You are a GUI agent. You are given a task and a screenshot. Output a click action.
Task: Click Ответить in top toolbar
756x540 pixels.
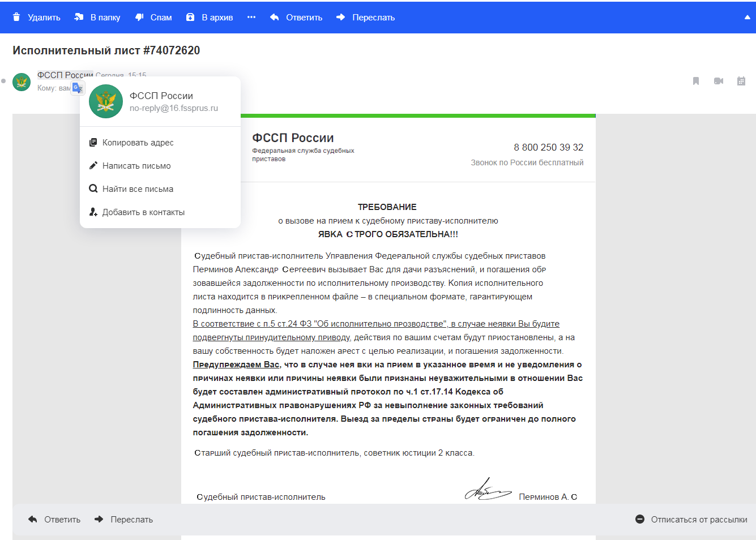click(x=296, y=18)
